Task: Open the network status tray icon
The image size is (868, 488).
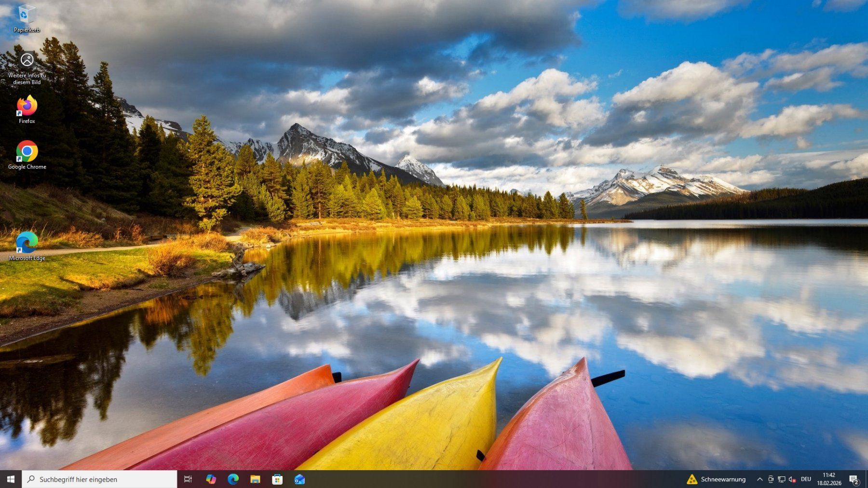Action: pyautogui.click(x=781, y=479)
